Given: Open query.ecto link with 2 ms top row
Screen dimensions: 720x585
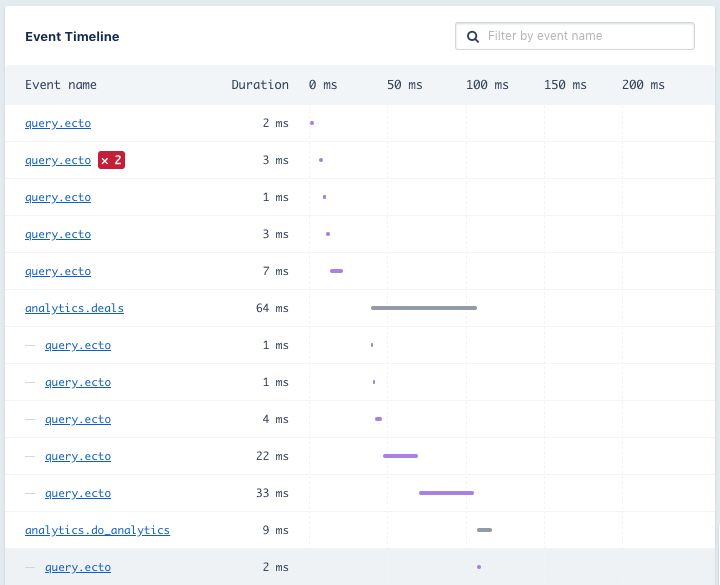Looking at the screenshot, I should (x=58, y=123).
